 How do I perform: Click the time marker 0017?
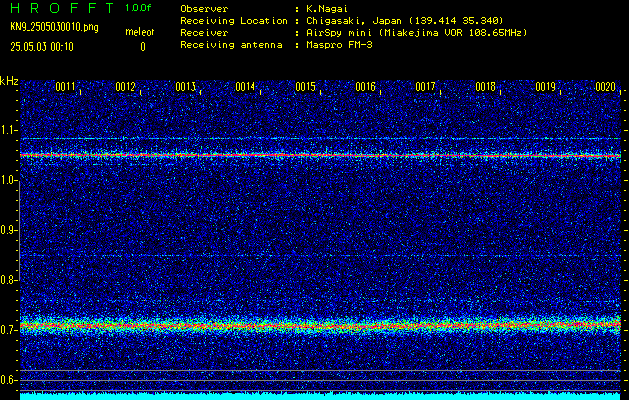coord(425,87)
